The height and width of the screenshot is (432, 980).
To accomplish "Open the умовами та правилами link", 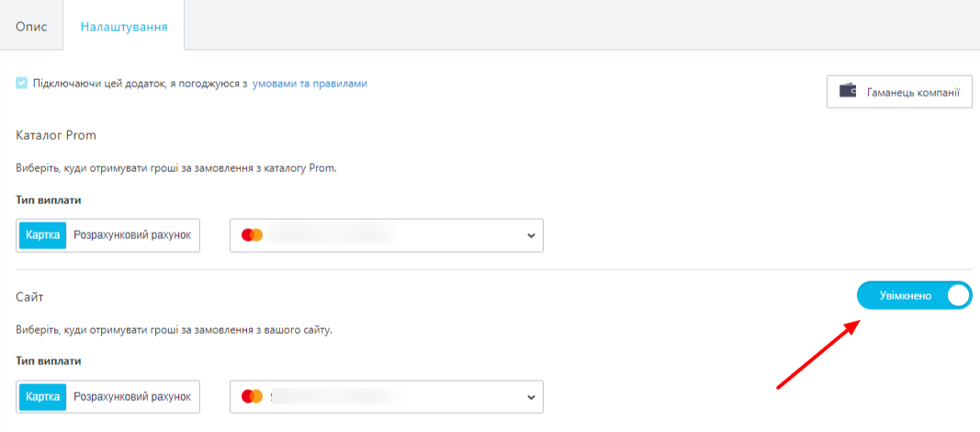I will (x=310, y=83).
